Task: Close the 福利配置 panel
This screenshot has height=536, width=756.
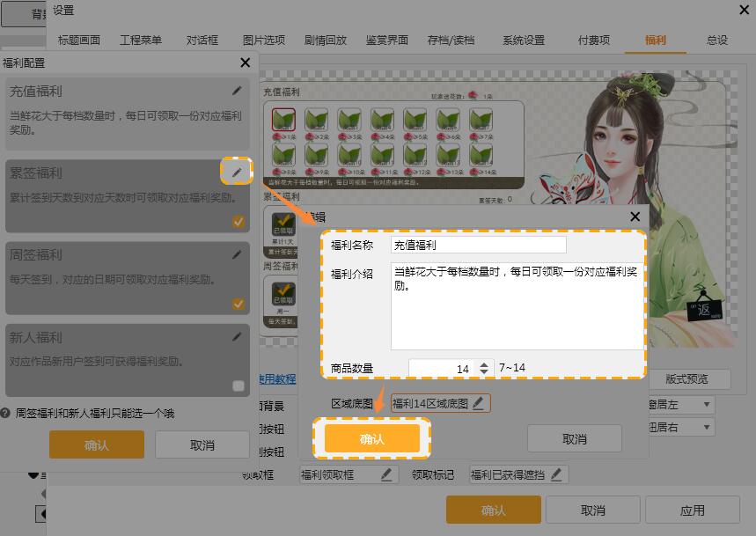Action: [x=245, y=62]
